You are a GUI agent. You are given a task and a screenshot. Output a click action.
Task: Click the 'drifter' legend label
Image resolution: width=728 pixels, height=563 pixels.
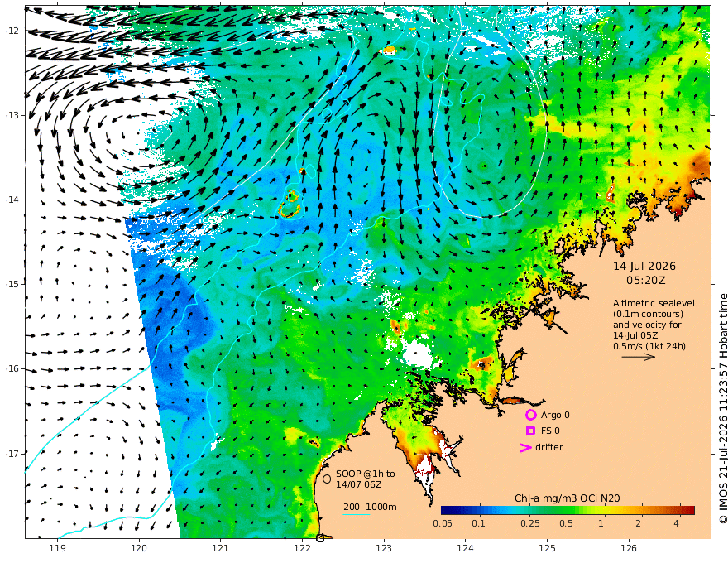pyautogui.click(x=549, y=447)
